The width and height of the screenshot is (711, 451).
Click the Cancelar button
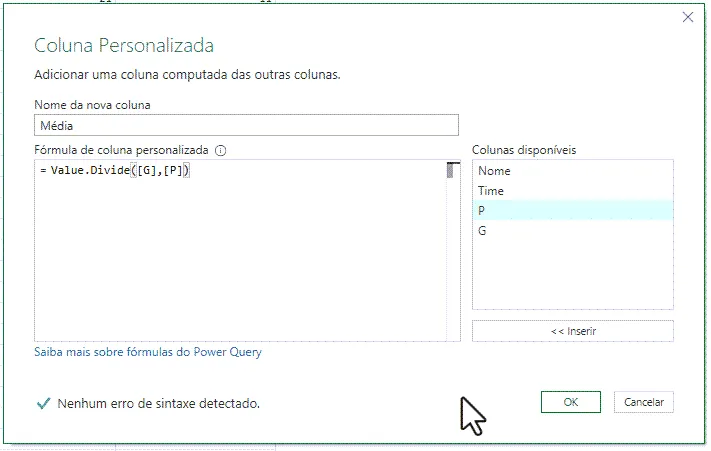click(x=643, y=402)
